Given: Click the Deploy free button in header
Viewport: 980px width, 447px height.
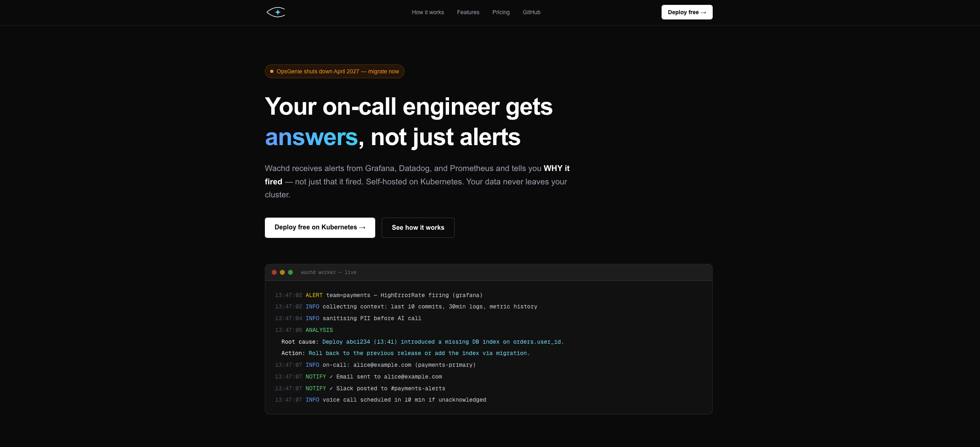Looking at the screenshot, I should (687, 12).
